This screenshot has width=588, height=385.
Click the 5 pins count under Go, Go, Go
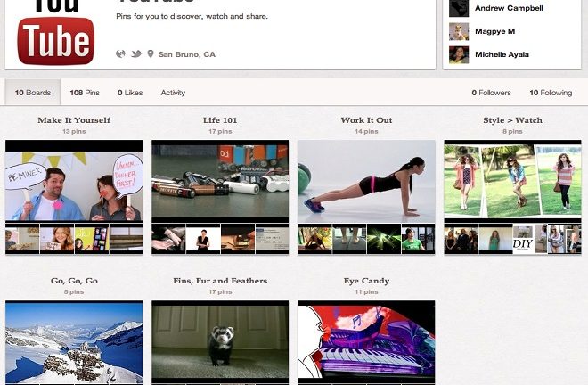coord(74,292)
